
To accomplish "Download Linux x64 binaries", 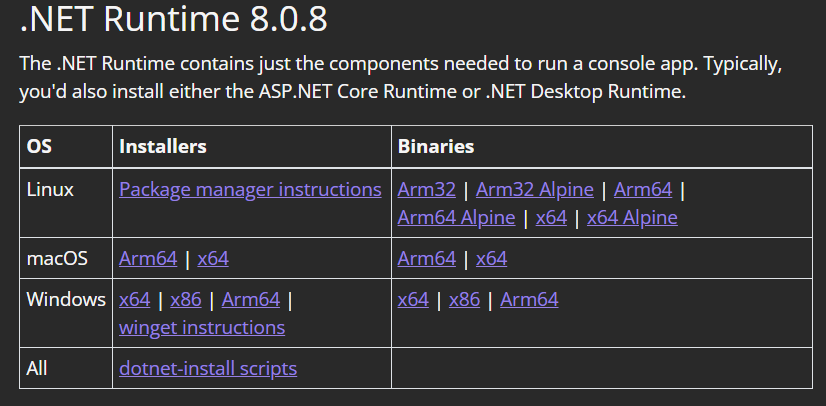I will point(551,217).
